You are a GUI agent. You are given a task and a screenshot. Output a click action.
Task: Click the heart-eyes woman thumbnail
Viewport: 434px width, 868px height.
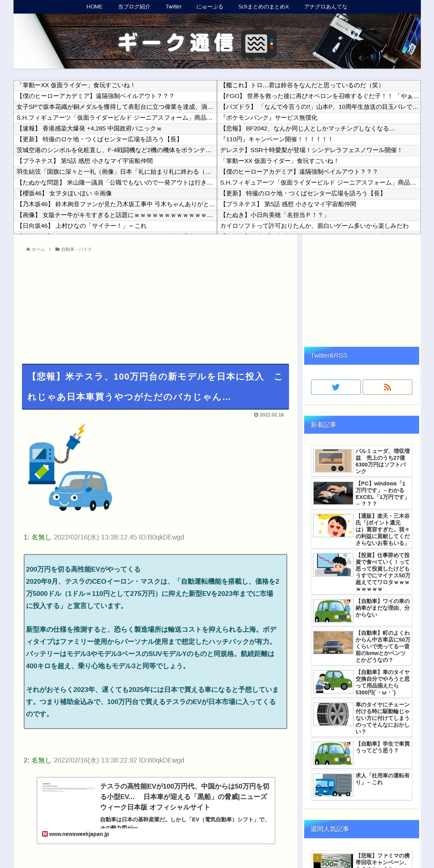333,526
